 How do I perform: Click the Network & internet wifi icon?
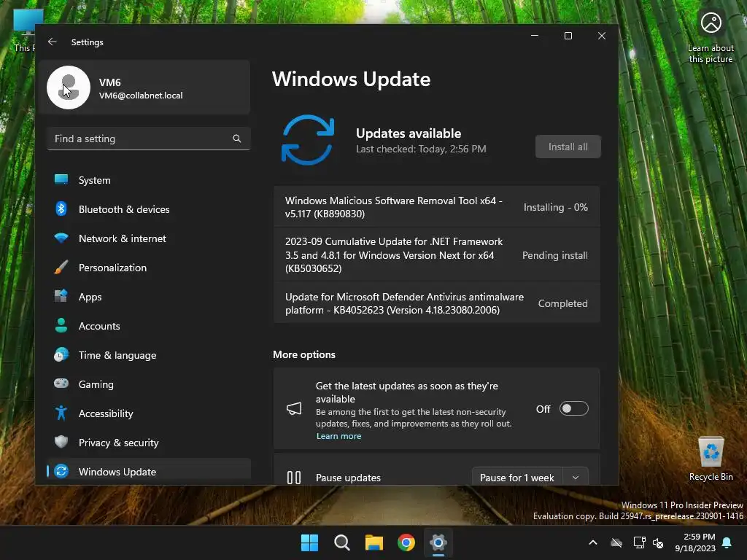click(x=61, y=238)
